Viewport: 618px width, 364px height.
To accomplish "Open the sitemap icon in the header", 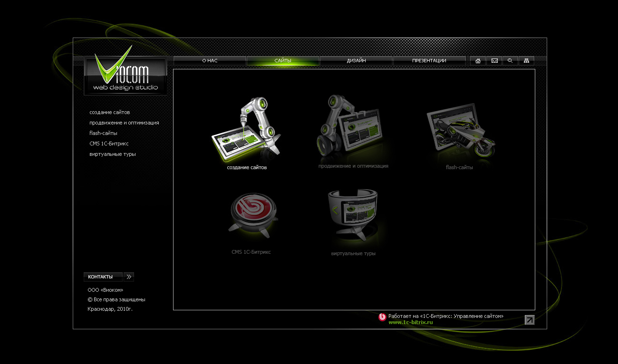I will (526, 60).
